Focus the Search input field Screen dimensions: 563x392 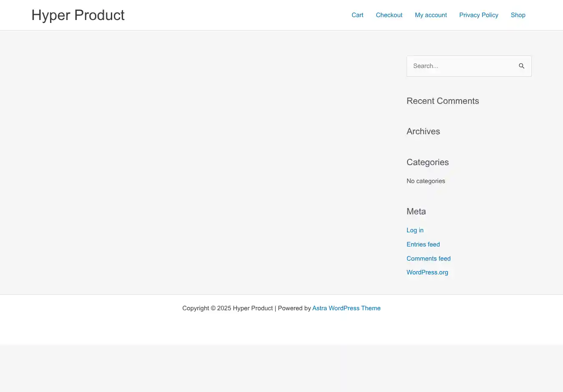(x=461, y=66)
